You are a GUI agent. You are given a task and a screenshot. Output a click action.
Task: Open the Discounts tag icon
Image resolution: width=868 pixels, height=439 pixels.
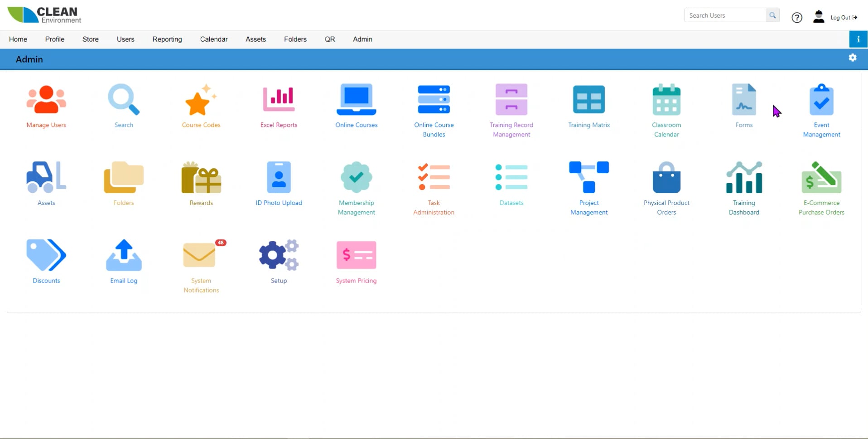click(46, 255)
